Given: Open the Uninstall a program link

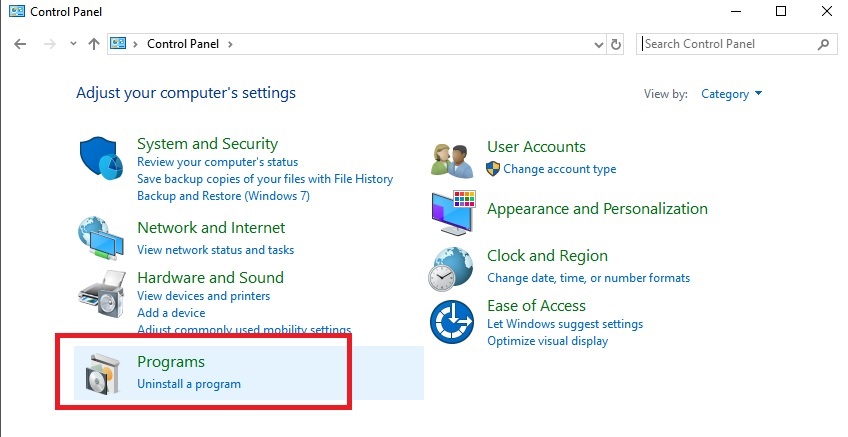Looking at the screenshot, I should (x=188, y=384).
